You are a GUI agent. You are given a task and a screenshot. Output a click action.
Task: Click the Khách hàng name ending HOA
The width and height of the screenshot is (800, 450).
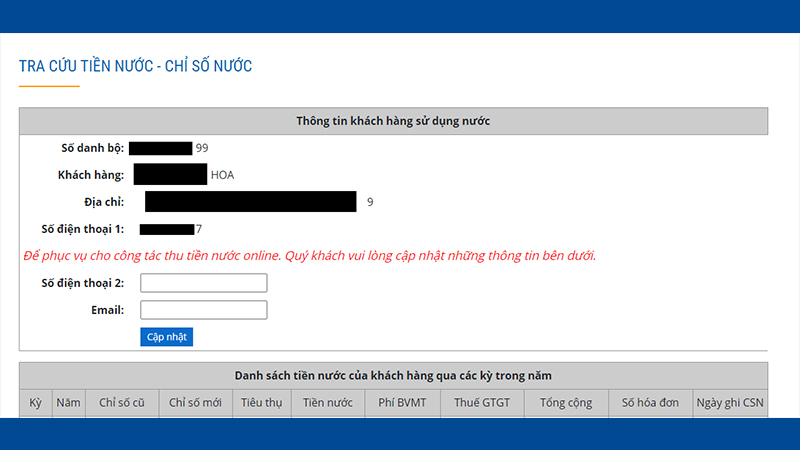click(x=222, y=175)
